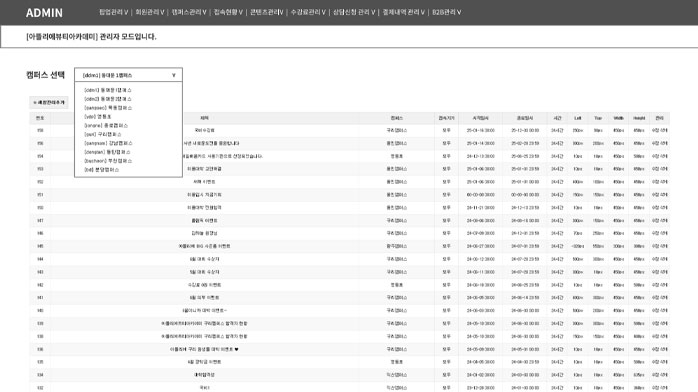Open the 수강료관리 menu

click(x=308, y=12)
